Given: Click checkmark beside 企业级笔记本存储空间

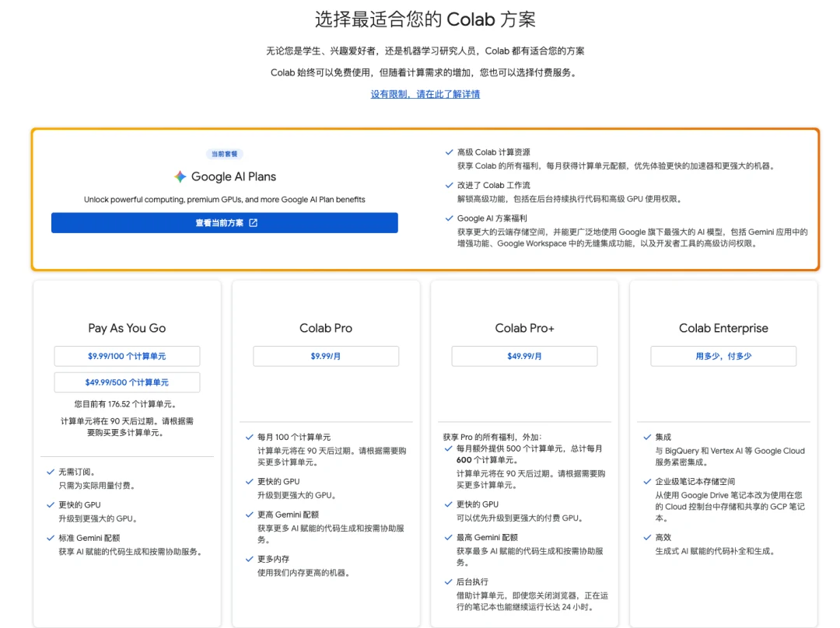Looking at the screenshot, I should [647, 481].
